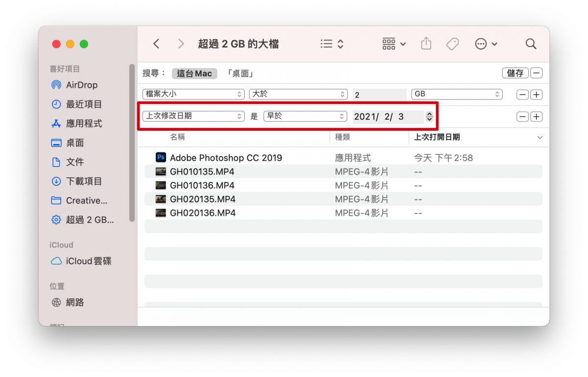Screen dimensions: 588x377
Task: Click the GH020135.MP4 video thumbnail
Action: coord(161,199)
